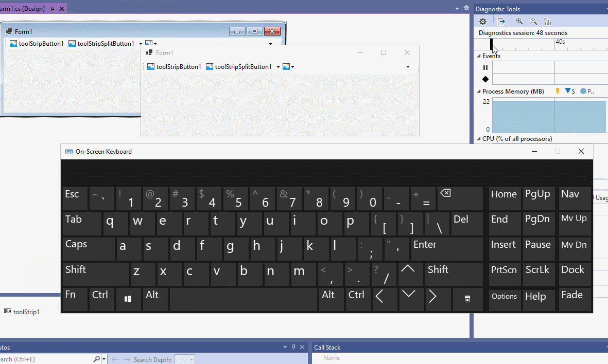
Task: Zoom out on the diagnostics timeline
Action: coord(533,21)
